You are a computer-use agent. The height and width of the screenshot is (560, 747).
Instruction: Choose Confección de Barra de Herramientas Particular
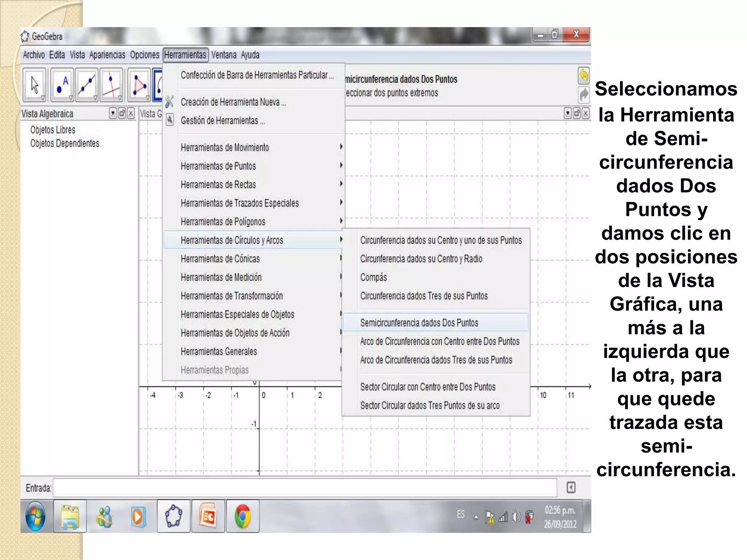(257, 75)
